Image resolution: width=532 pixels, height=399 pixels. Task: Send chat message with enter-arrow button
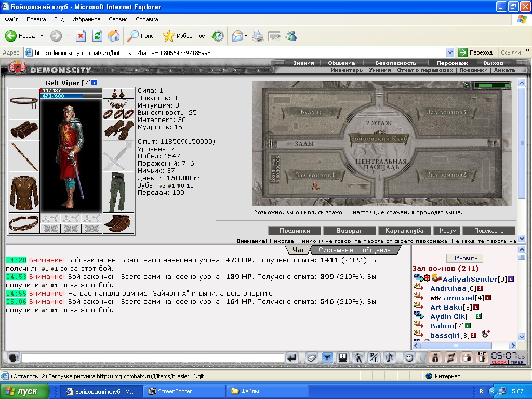point(292,358)
